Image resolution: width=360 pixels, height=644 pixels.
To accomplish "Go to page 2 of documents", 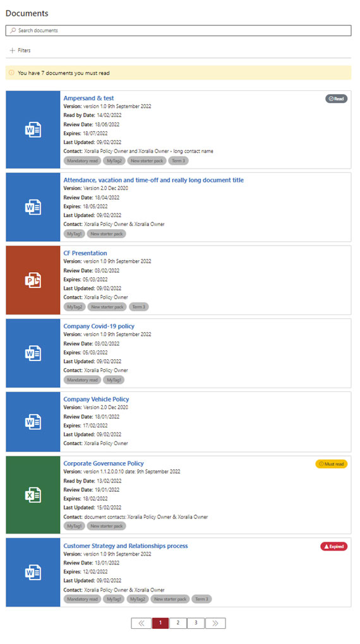I will [x=178, y=623].
